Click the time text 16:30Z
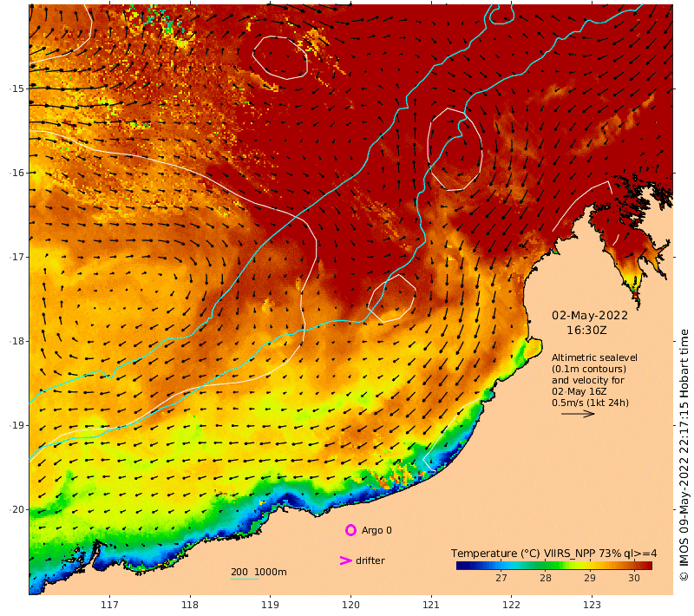 coord(586,331)
